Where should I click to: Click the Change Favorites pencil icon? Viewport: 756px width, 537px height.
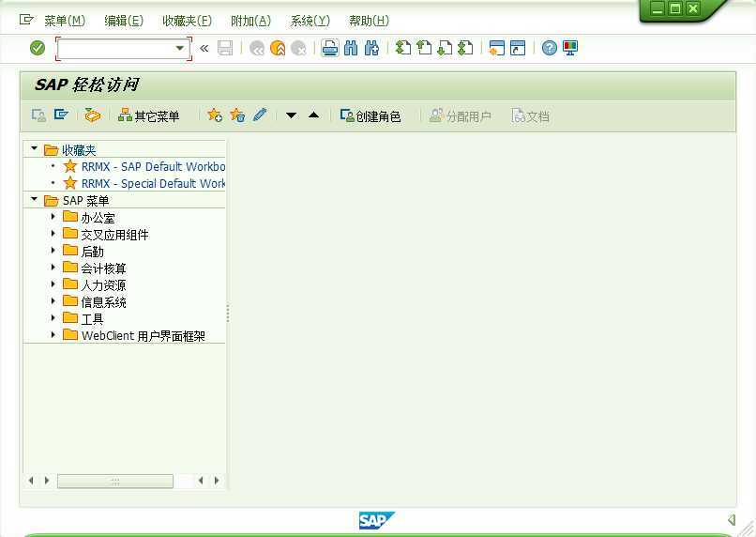pyautogui.click(x=260, y=115)
